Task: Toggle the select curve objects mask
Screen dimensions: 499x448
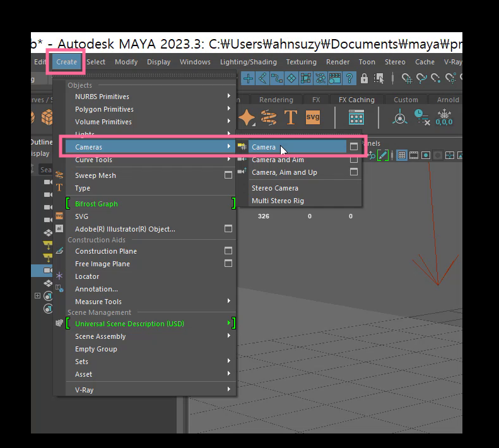Action: [277, 78]
